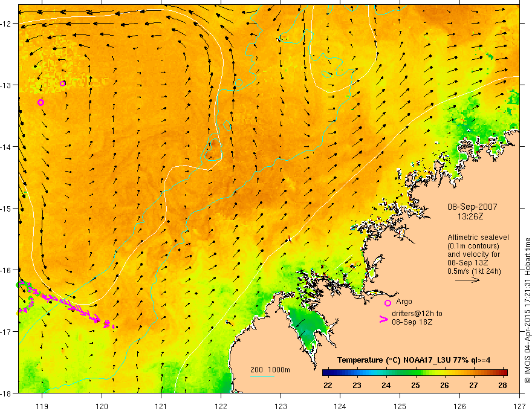Click the latitude axis label -15
532x411 pixels.
(7, 208)
